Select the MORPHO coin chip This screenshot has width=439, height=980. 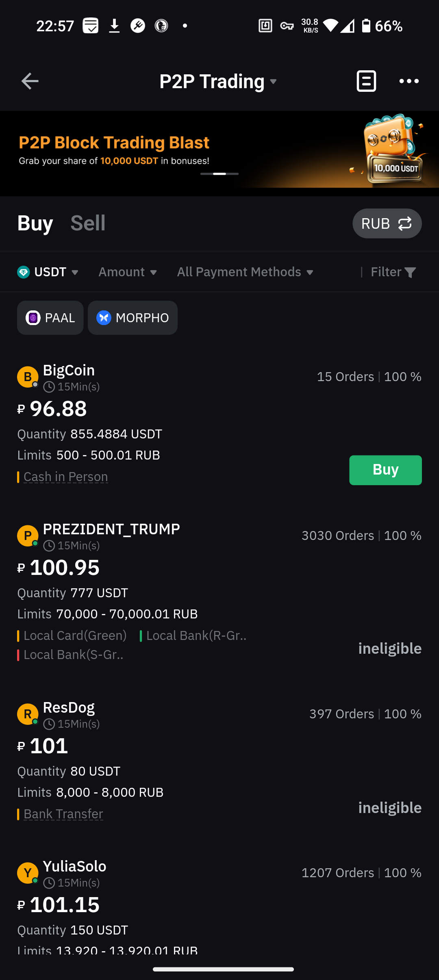coord(133,318)
